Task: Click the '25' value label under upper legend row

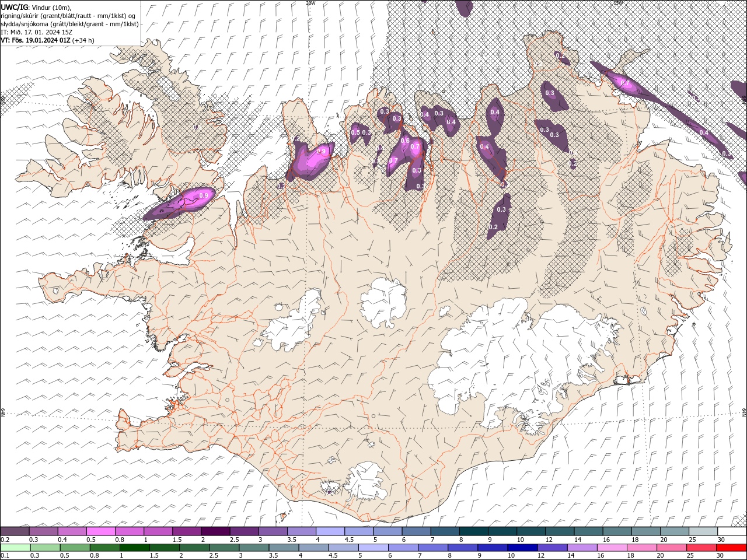Action: coord(692,540)
